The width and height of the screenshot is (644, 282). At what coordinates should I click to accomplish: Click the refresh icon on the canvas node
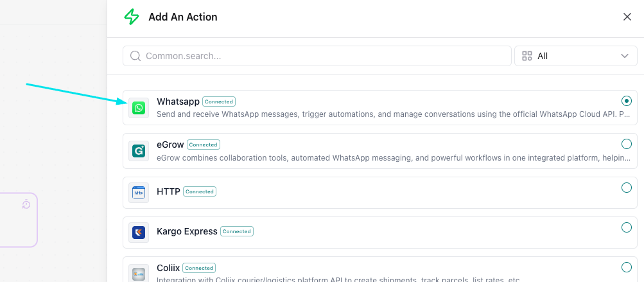point(26,204)
